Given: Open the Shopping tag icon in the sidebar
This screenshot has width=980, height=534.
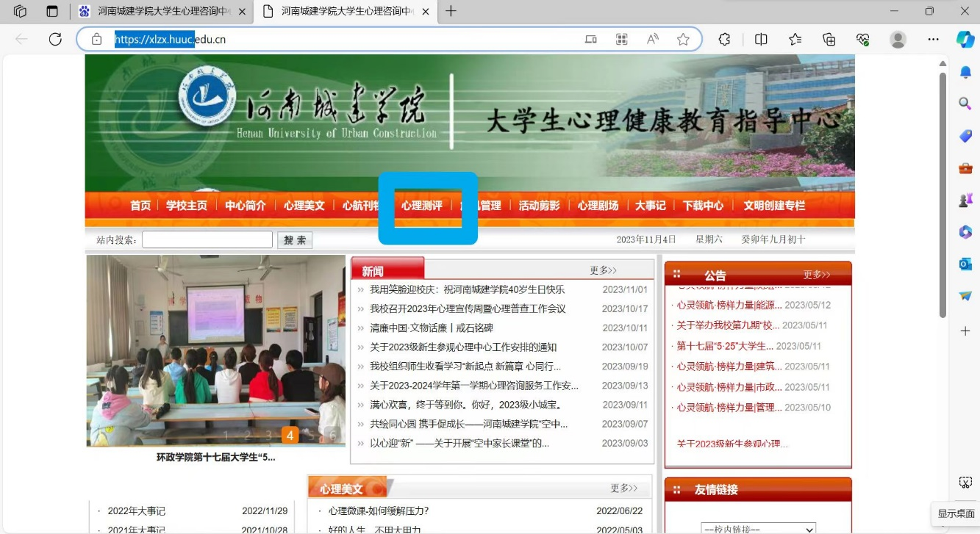Looking at the screenshot, I should (x=965, y=137).
